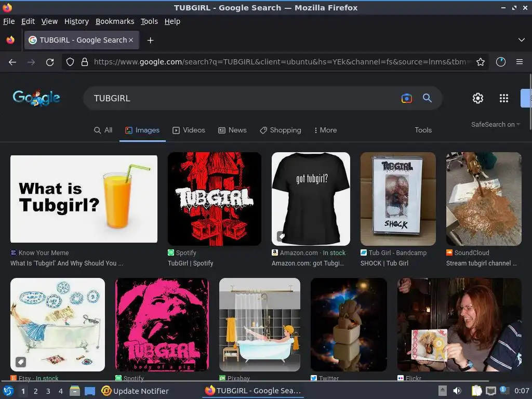
Task: Open the Firefox account circle icon
Action: coord(501,62)
